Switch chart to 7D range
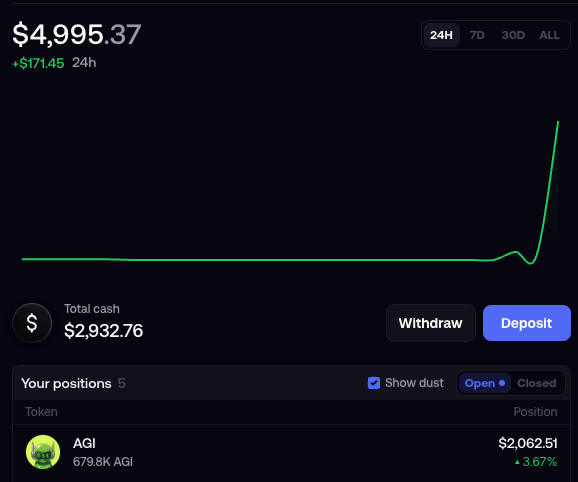This screenshot has width=578, height=482. tap(477, 35)
